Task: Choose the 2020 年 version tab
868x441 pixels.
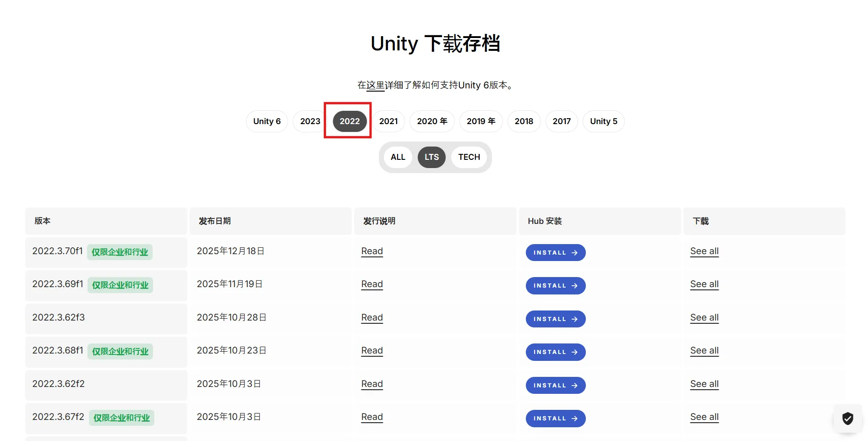Action: 431,121
